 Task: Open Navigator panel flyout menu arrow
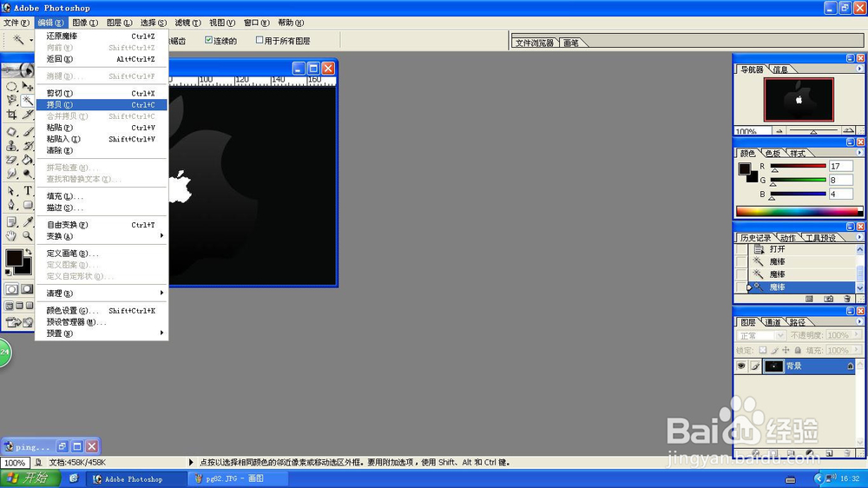859,69
